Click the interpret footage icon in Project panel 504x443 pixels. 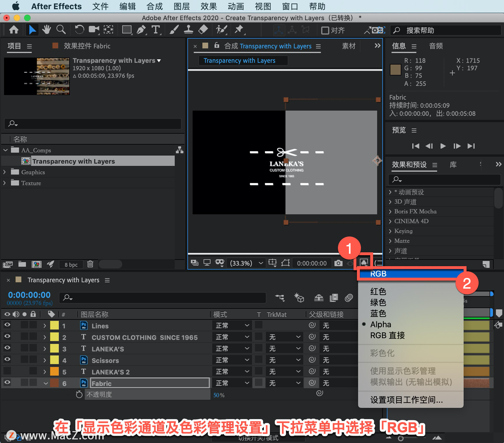8,264
